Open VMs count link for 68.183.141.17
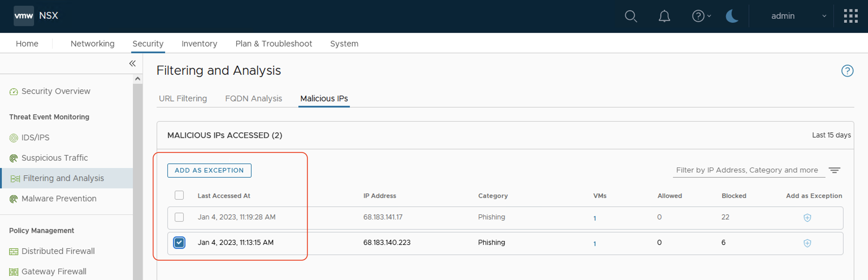The width and height of the screenshot is (868, 280). [595, 218]
